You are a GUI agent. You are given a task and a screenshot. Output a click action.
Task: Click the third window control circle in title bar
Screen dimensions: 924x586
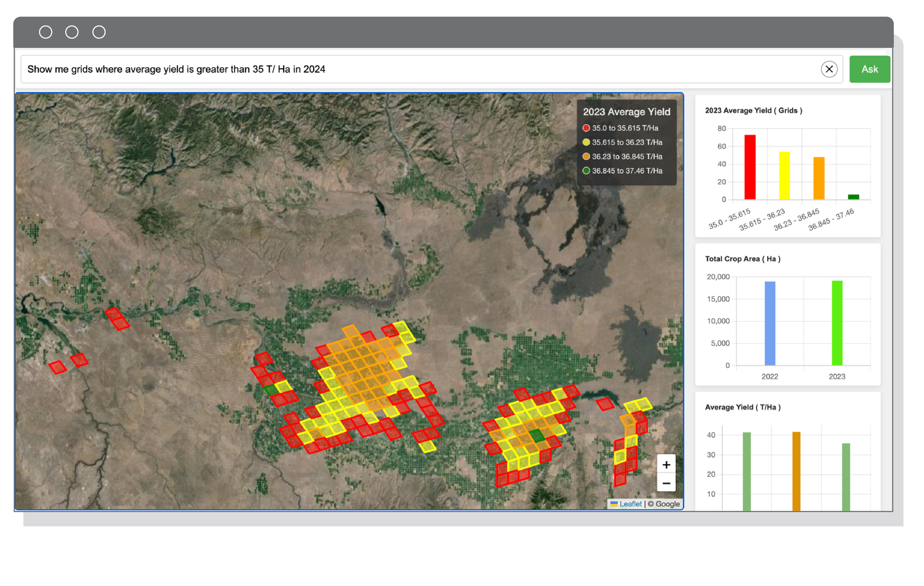[x=99, y=32]
